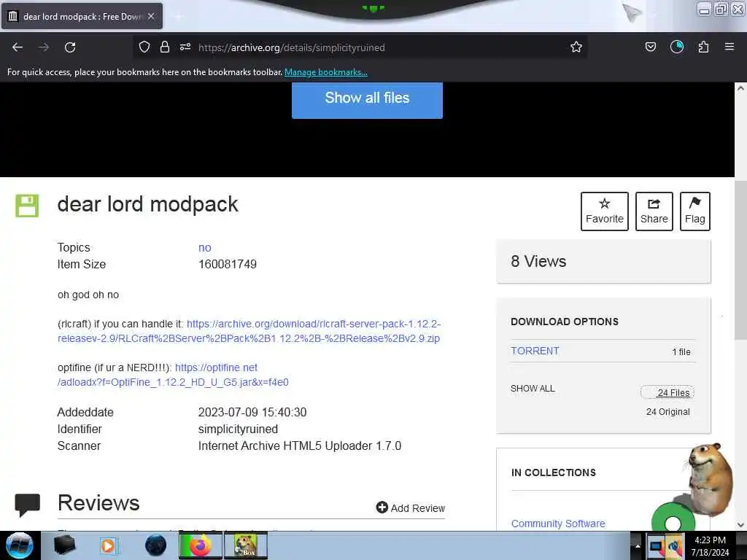The width and height of the screenshot is (747, 560).
Task: Select the dear lord modpack tab
Action: [x=82, y=16]
